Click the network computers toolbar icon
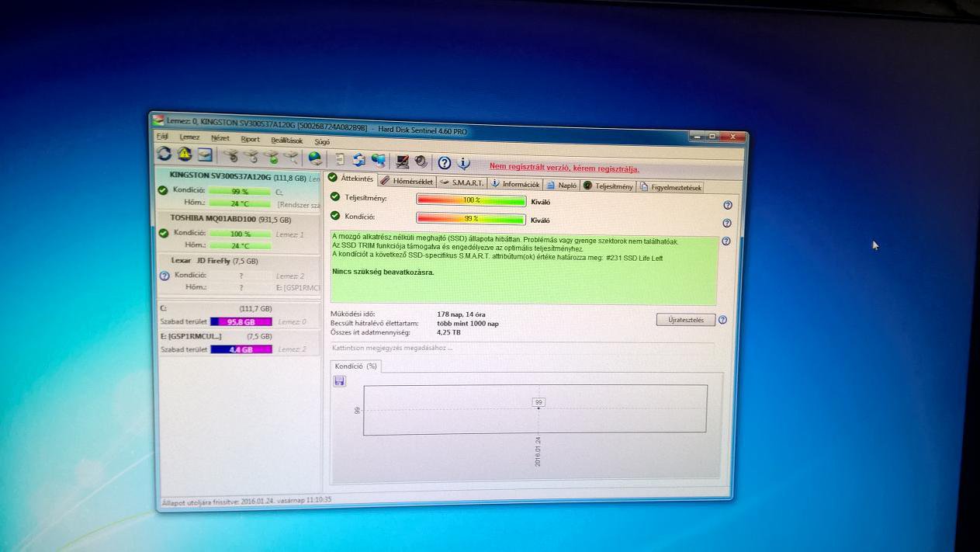The image size is (980, 552). [379, 161]
